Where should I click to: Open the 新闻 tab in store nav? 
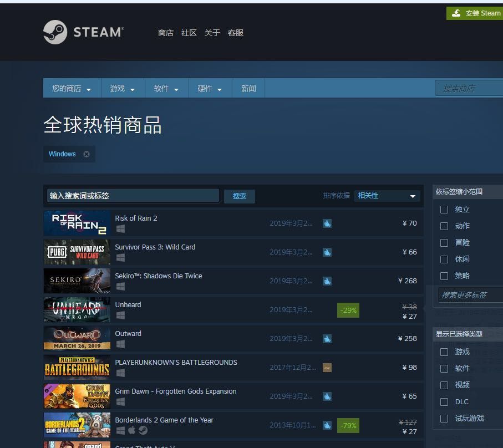click(x=248, y=88)
